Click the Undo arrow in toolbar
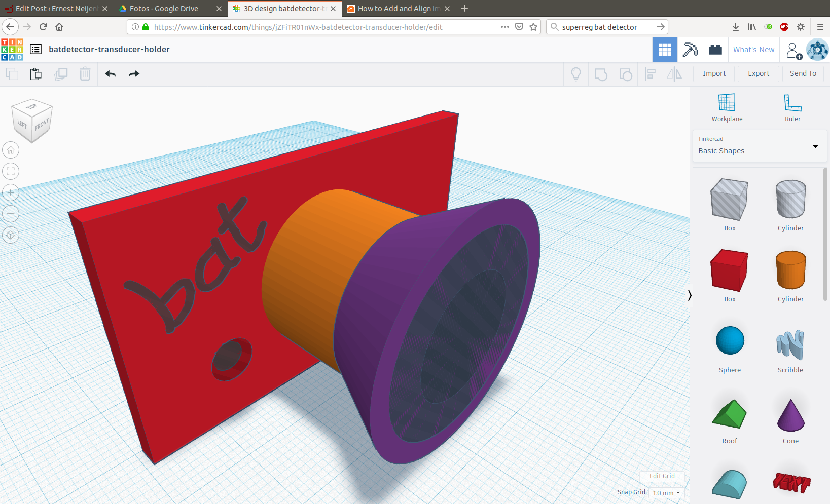The width and height of the screenshot is (830, 504). pyautogui.click(x=111, y=74)
